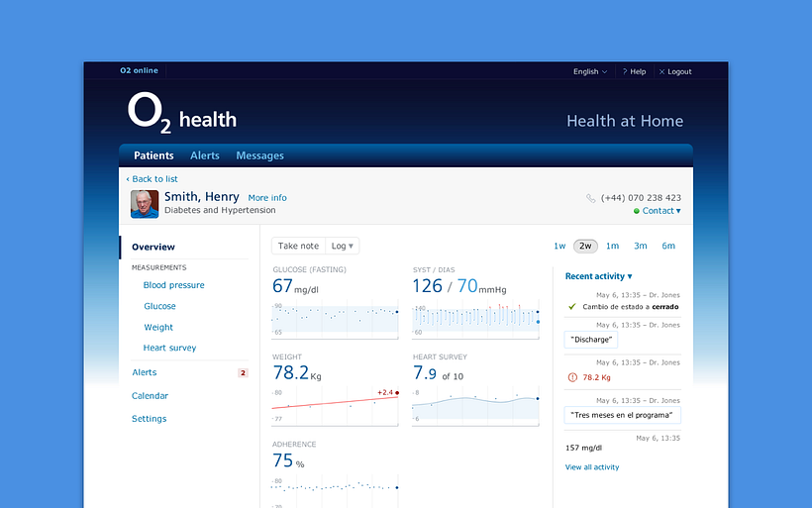Click the 75 % adherence value
The height and width of the screenshot is (508, 812).
(x=288, y=460)
